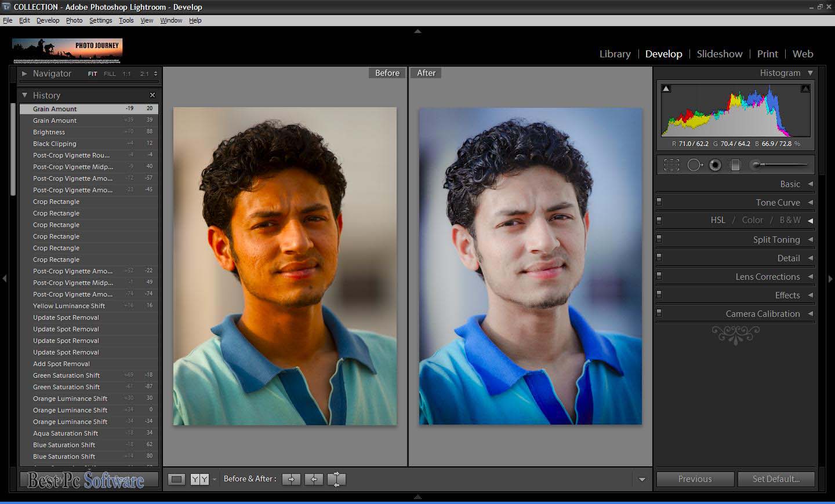Select the Crop Overlay tool
Screen dimensions: 835x504
click(671, 165)
